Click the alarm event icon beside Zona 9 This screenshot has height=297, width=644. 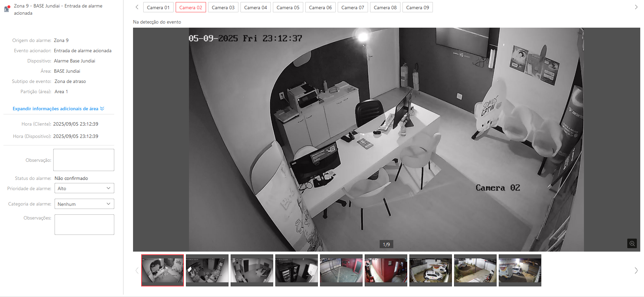click(7, 9)
